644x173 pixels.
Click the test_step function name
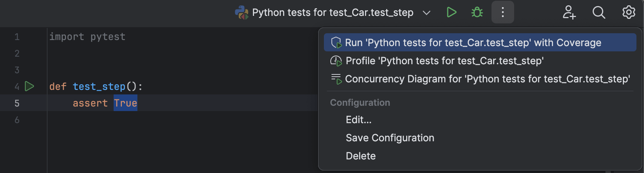(99, 86)
